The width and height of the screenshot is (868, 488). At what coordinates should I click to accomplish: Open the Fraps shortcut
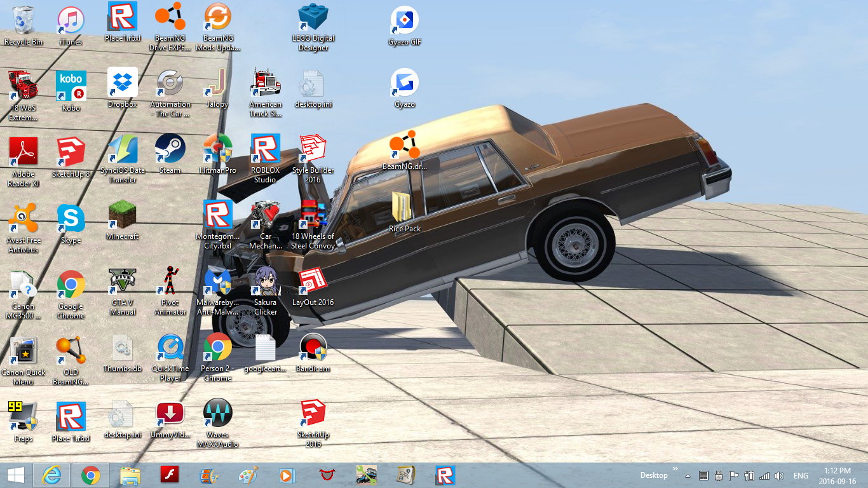24,422
